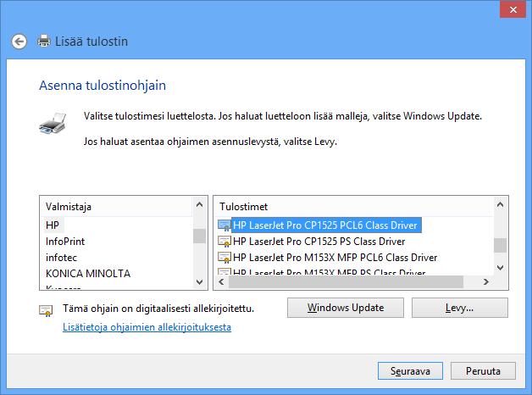Screen dimensions: 532x395
Task: Click the certificate icon of M153X PCL6 driver
Action: pos(224,258)
